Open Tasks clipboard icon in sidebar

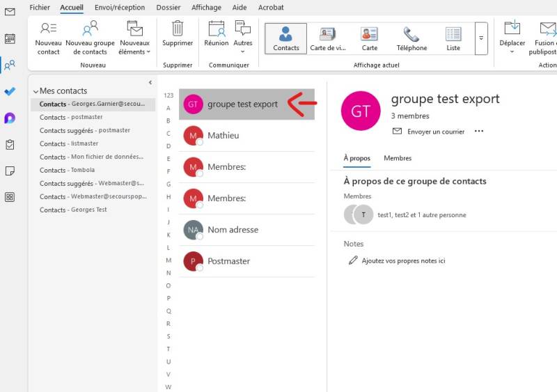10,145
